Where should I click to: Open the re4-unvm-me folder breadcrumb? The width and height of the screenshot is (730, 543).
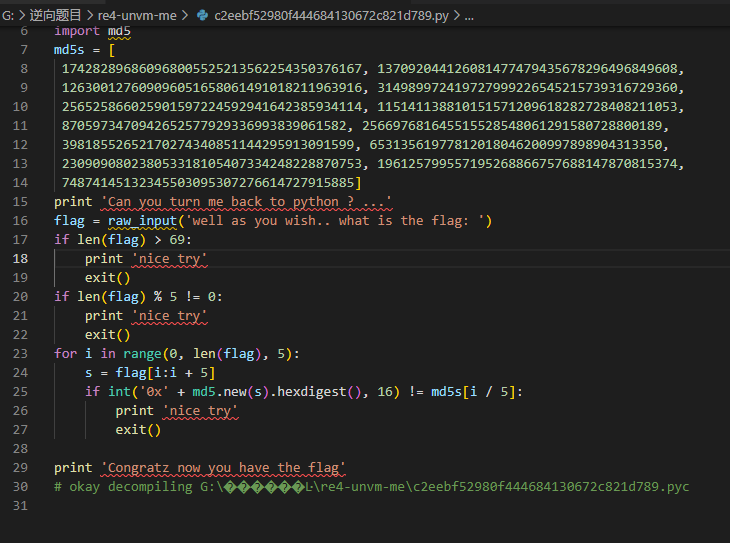(139, 17)
